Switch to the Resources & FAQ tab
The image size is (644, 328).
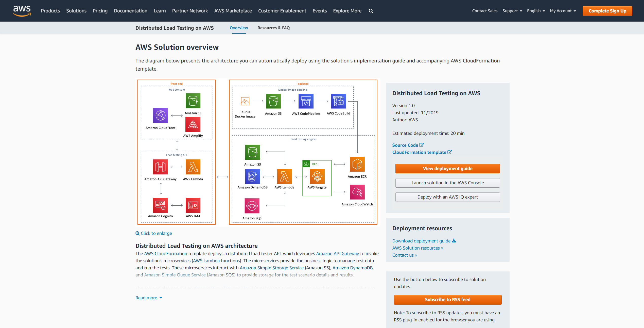(273, 28)
